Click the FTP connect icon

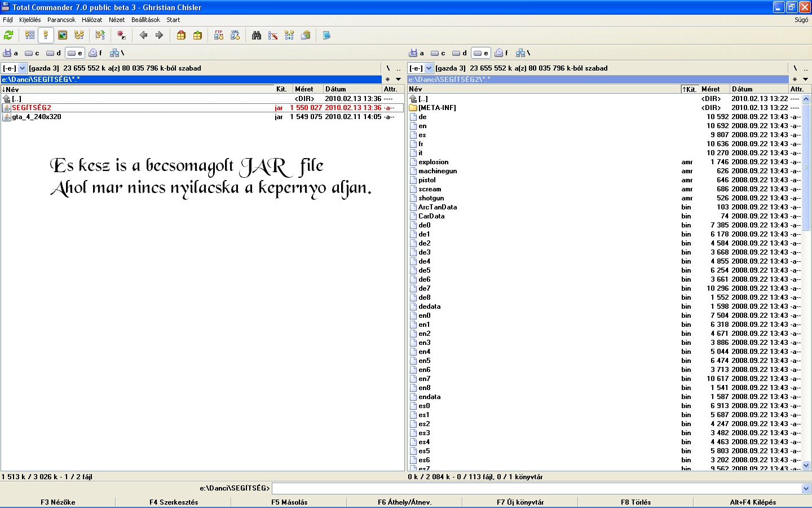coord(219,36)
